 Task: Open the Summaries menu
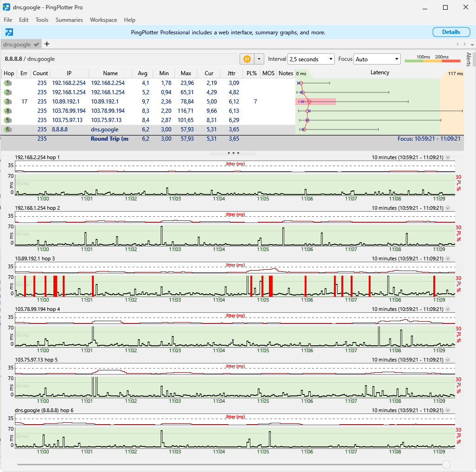pyautogui.click(x=69, y=20)
